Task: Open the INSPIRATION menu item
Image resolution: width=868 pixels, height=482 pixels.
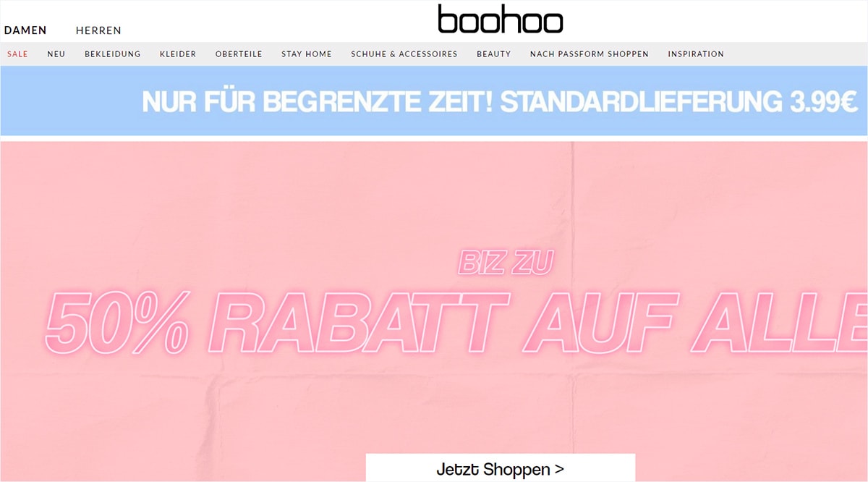Action: (696, 54)
